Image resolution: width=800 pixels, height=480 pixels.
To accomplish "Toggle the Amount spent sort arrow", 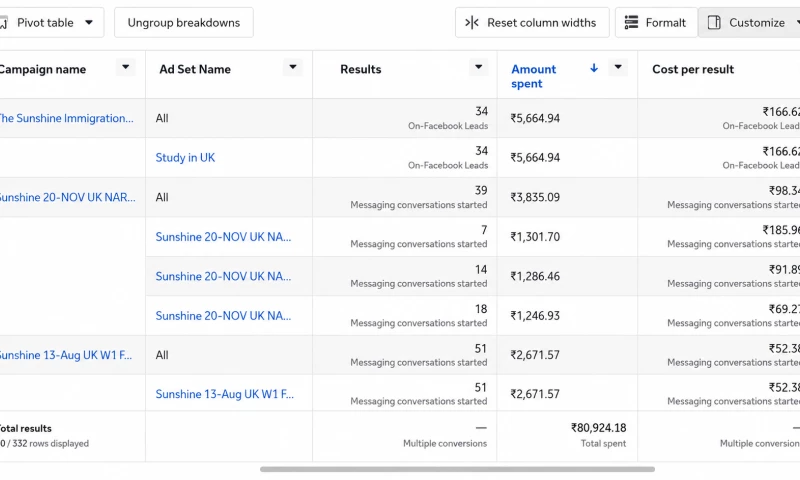I will (x=594, y=68).
